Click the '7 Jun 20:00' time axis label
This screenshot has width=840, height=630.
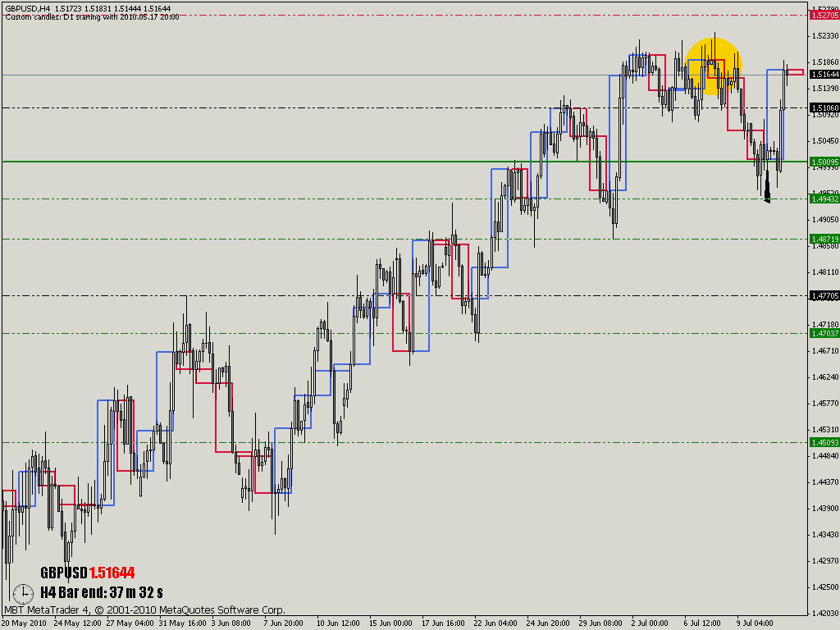[283, 623]
